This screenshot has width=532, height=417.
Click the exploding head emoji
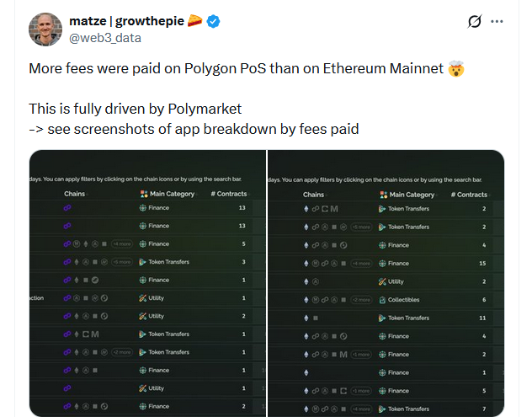[x=455, y=68]
